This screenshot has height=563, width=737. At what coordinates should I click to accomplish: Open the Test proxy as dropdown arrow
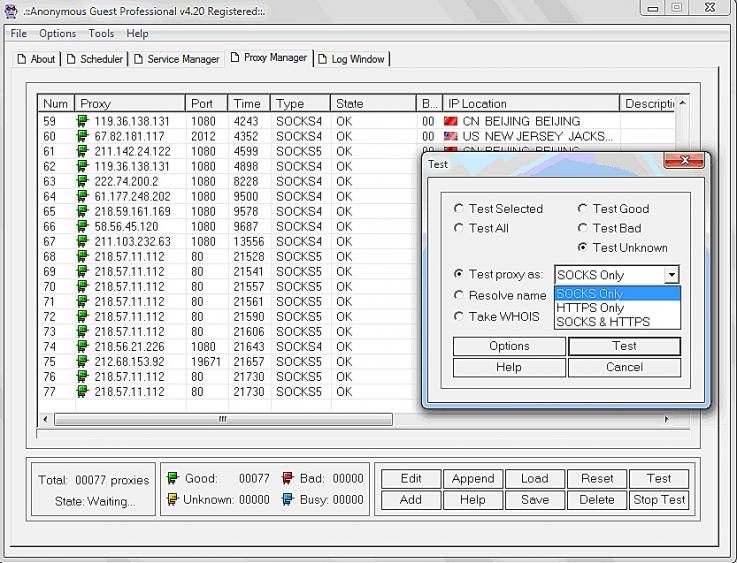click(672, 275)
